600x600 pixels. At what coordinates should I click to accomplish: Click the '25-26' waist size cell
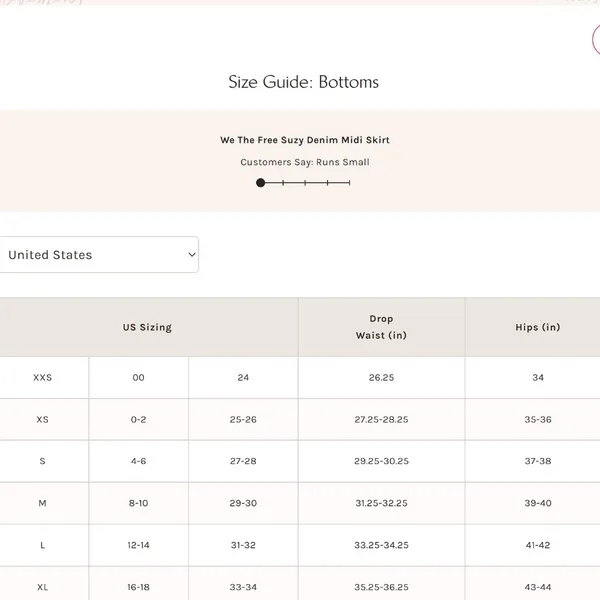point(243,419)
